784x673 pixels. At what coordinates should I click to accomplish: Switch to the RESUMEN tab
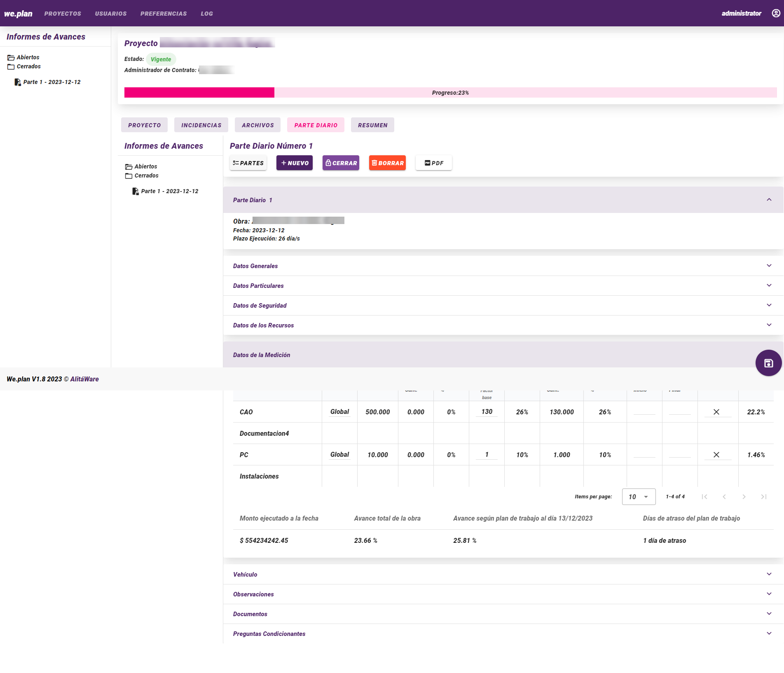click(x=372, y=125)
